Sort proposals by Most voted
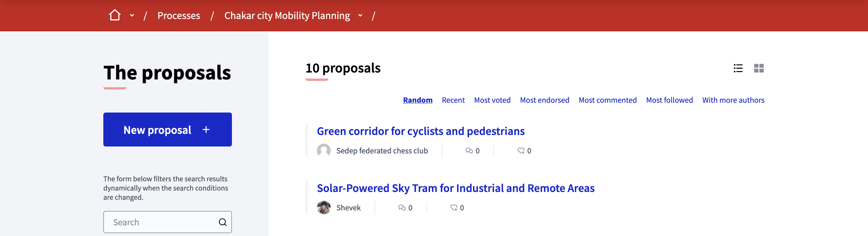 pos(492,100)
